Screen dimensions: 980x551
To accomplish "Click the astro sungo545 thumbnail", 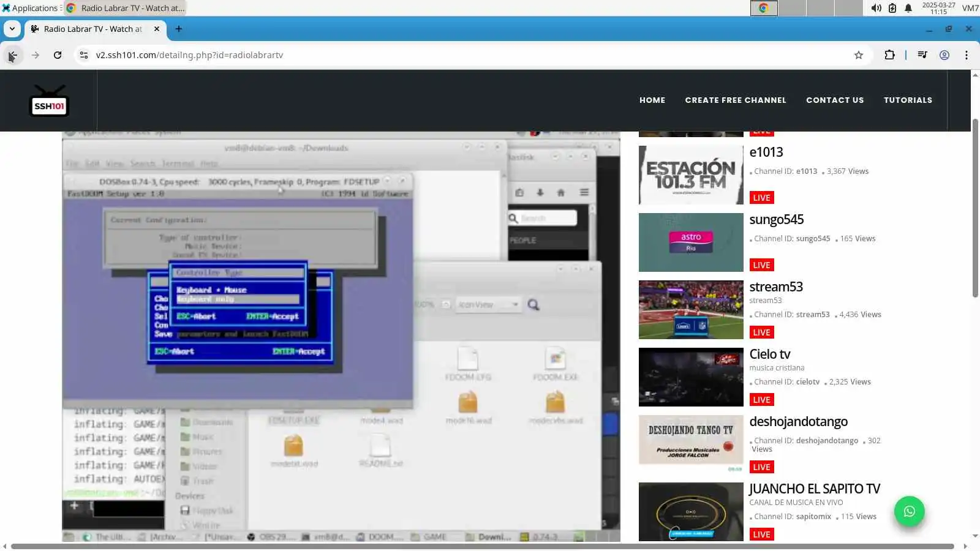I will click(691, 242).
